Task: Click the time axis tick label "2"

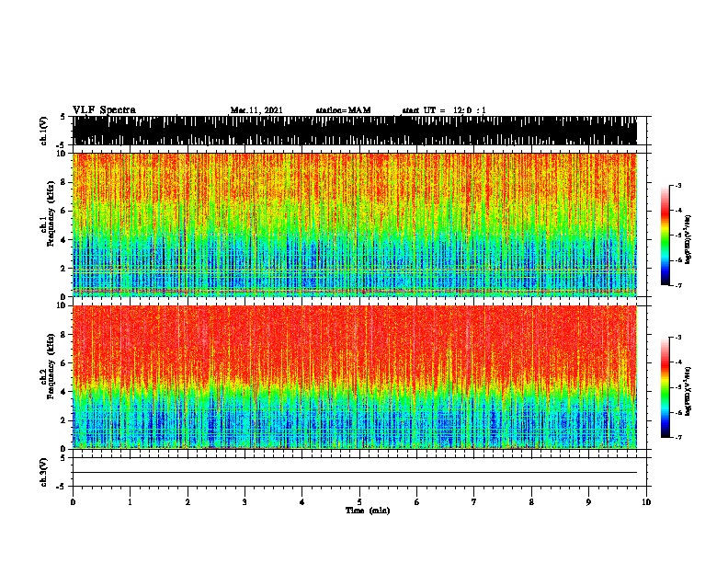Action: point(188,502)
